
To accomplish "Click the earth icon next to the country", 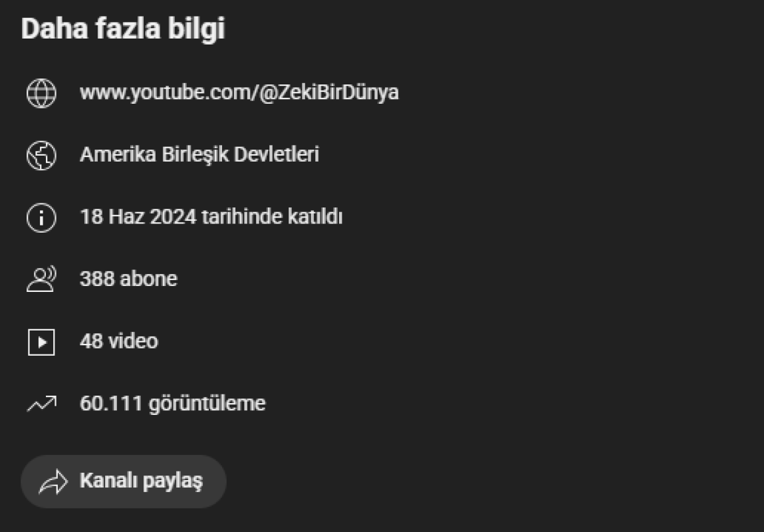I will tap(41, 156).
